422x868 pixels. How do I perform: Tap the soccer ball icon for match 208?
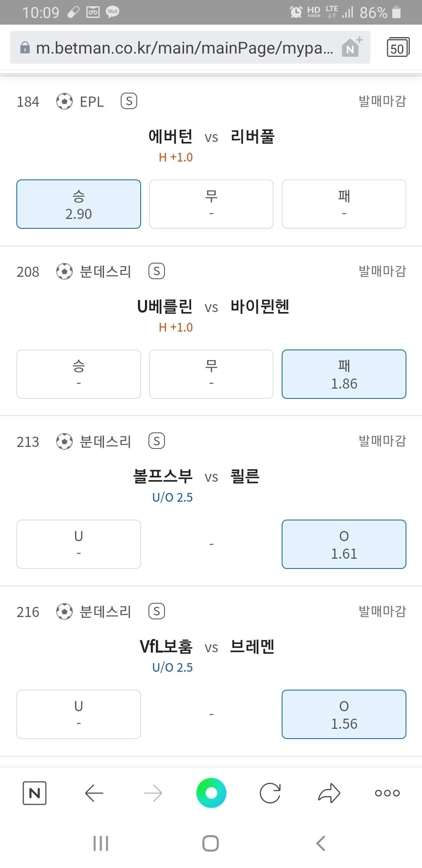(x=64, y=271)
